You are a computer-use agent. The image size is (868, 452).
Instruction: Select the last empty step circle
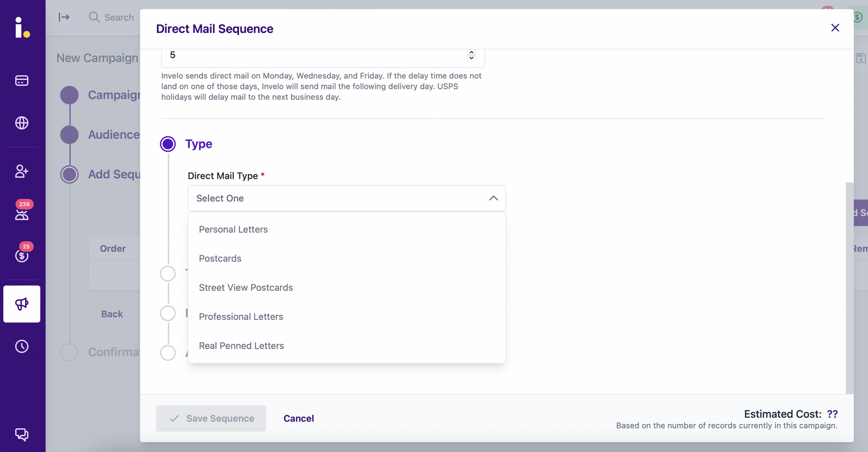coord(168,353)
